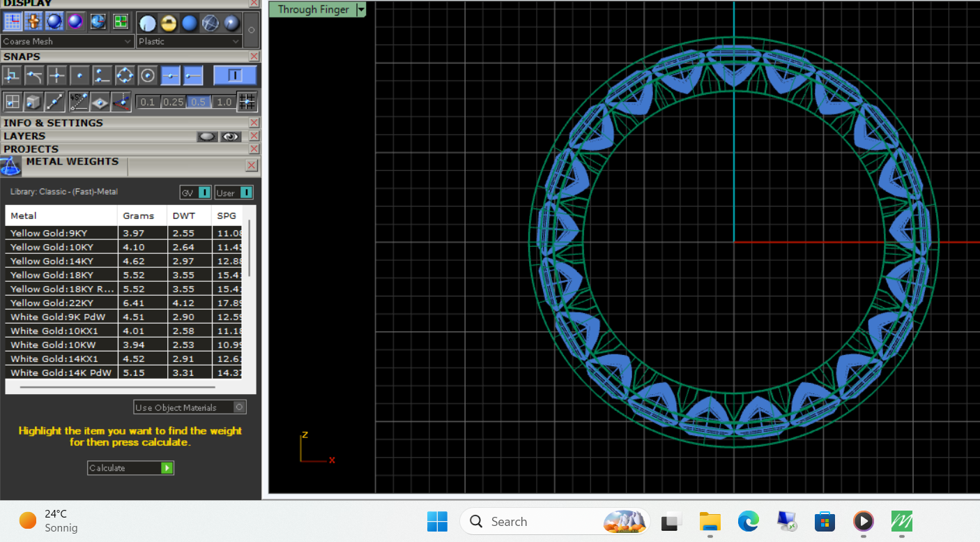980x542 pixels.
Task: Click the grid snap icon beside 1.0
Action: pyautogui.click(x=247, y=102)
